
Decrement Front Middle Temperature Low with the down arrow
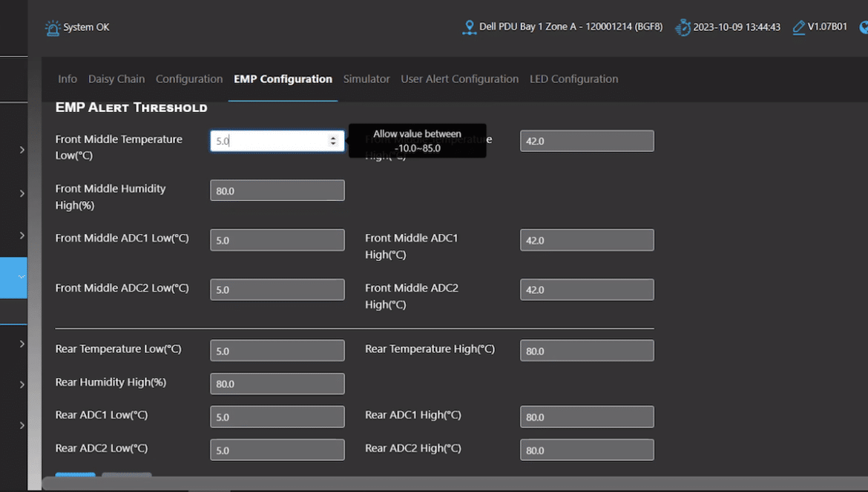[x=333, y=143]
